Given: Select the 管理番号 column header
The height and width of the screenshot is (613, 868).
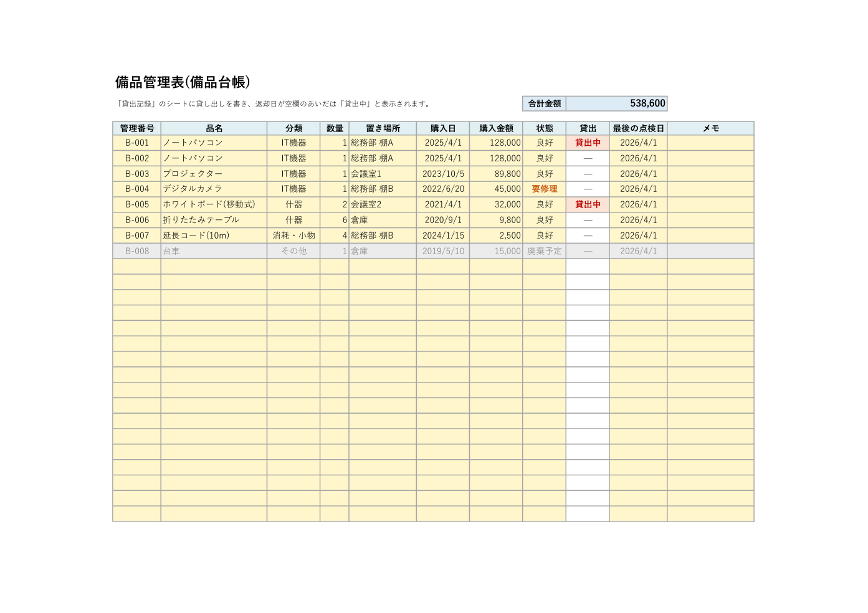Looking at the screenshot, I should point(137,128).
